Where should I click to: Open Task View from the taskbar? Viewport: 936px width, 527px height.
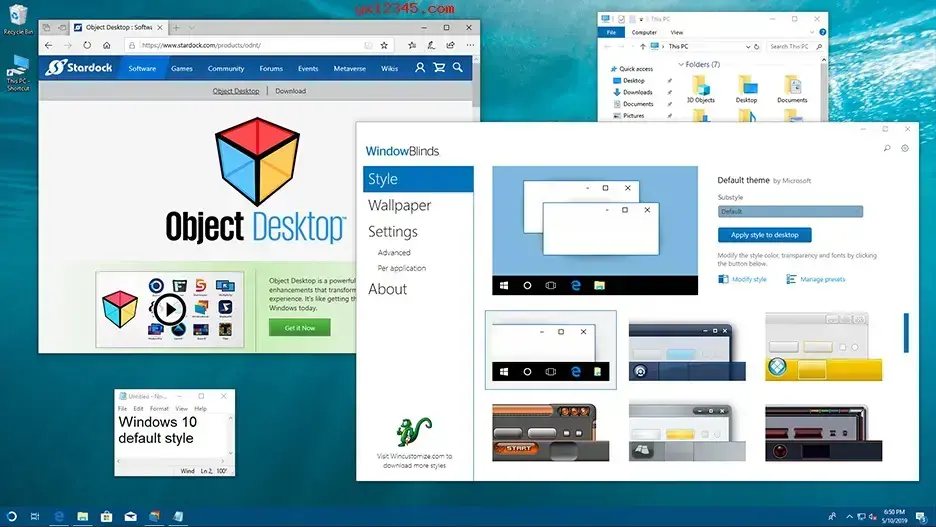pos(35,516)
